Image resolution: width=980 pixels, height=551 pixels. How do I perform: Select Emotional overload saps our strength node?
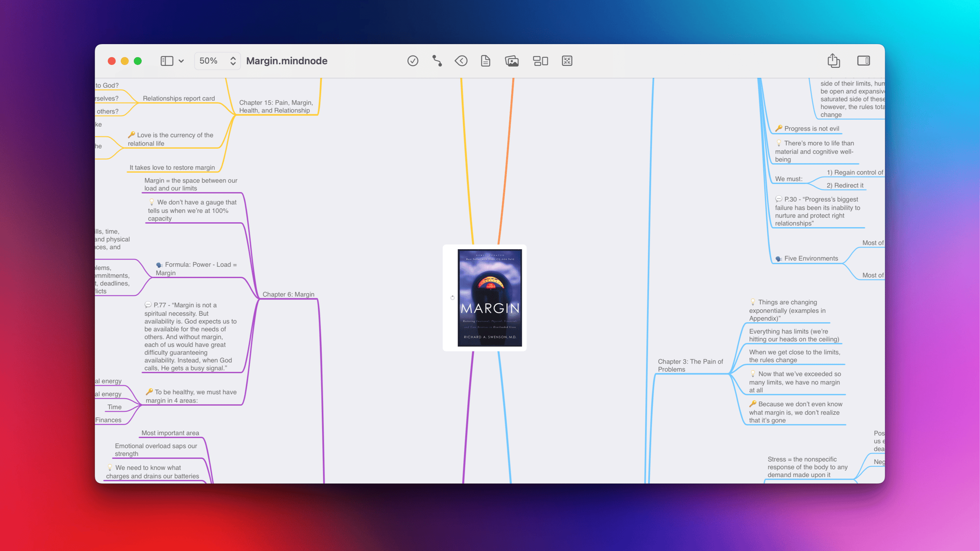click(x=156, y=450)
